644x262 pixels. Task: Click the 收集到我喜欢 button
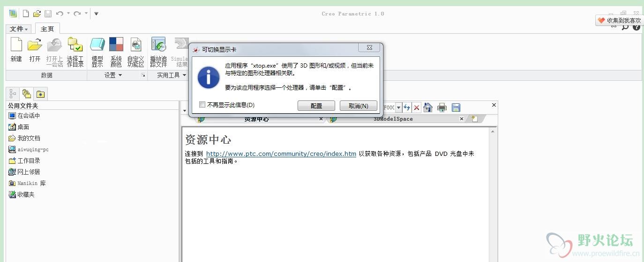620,20
